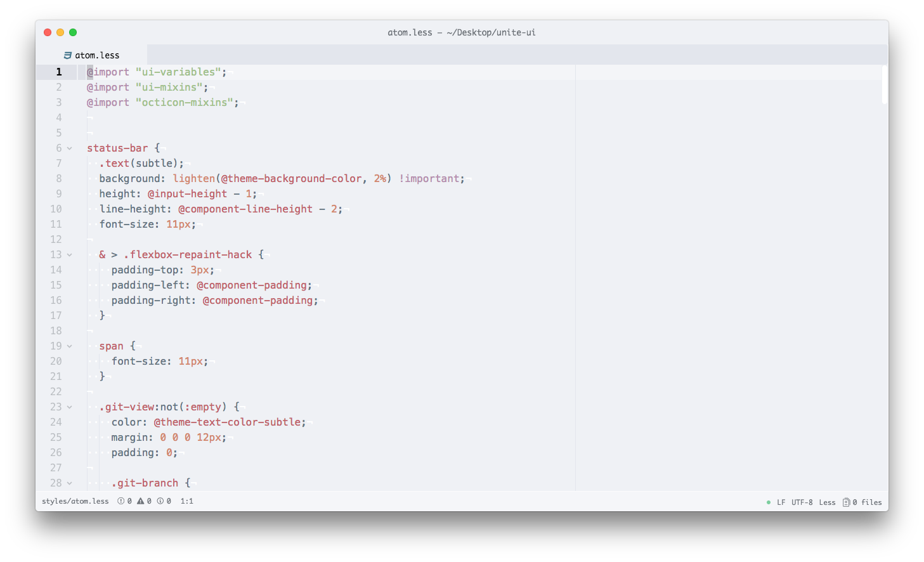Click the green status dot indicator
Image resolution: width=924 pixels, height=562 pixels.
click(769, 502)
